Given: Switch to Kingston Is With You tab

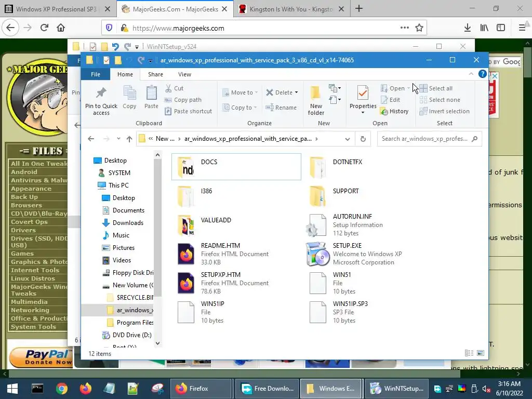Looking at the screenshot, I should point(291,9).
